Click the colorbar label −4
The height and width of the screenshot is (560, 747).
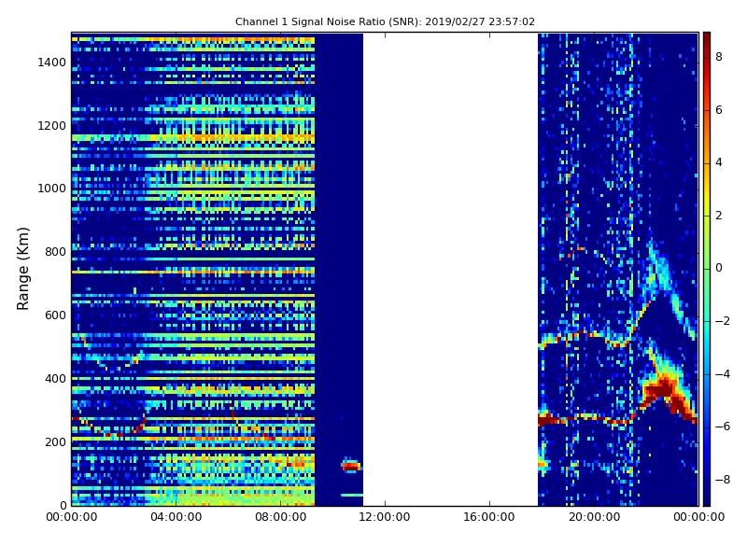723,374
